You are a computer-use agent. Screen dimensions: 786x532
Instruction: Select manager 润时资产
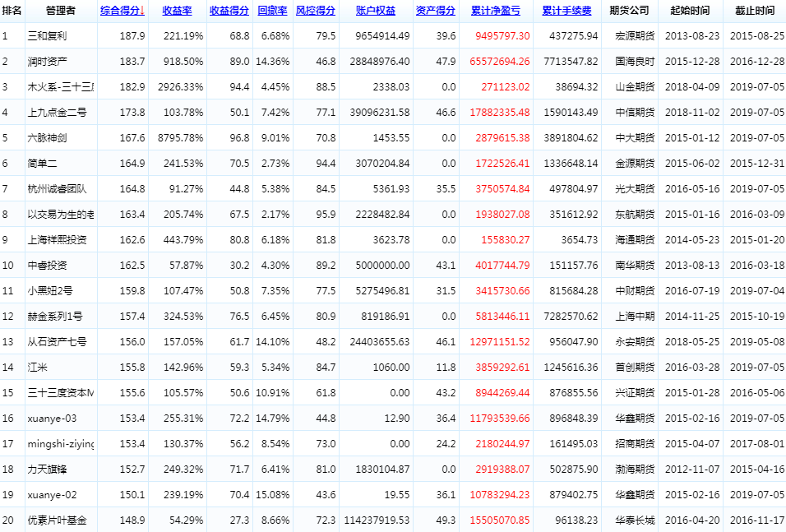[x=47, y=62]
